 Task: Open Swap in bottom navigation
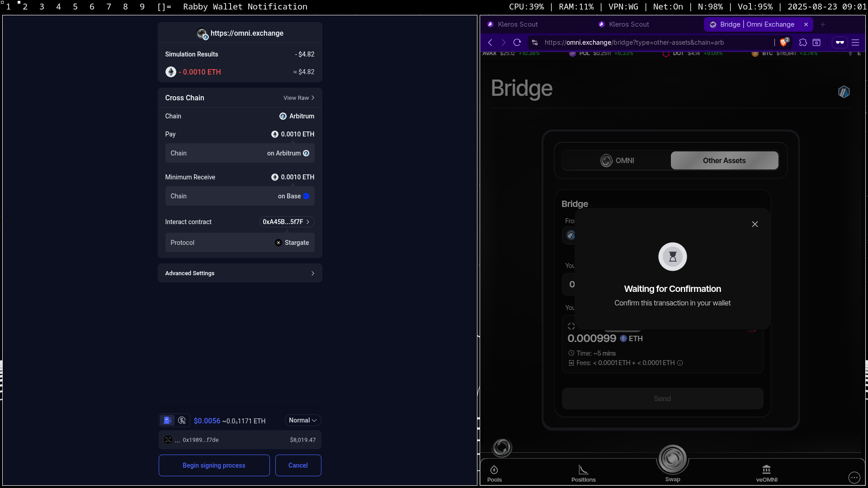673,463
